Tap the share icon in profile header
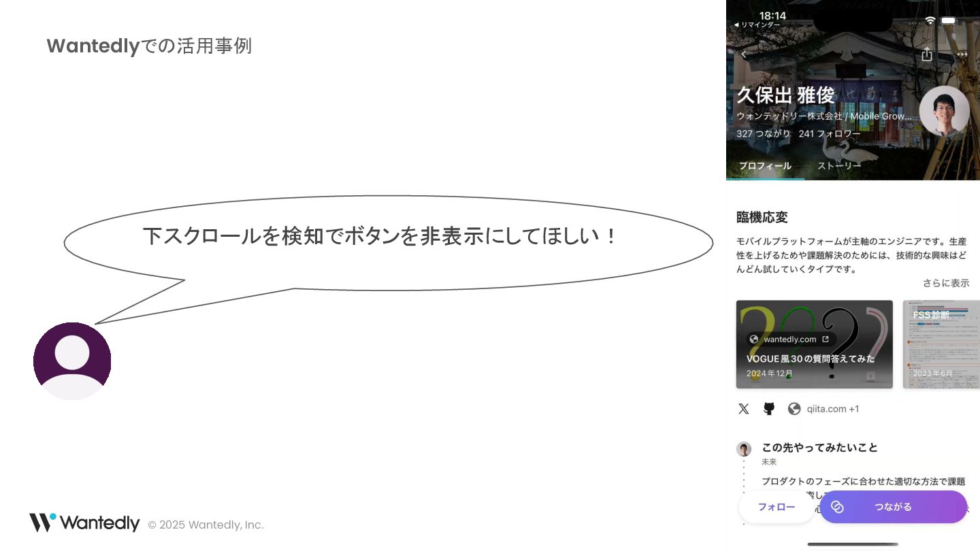Image resolution: width=980 pixels, height=551 pixels. click(x=926, y=54)
